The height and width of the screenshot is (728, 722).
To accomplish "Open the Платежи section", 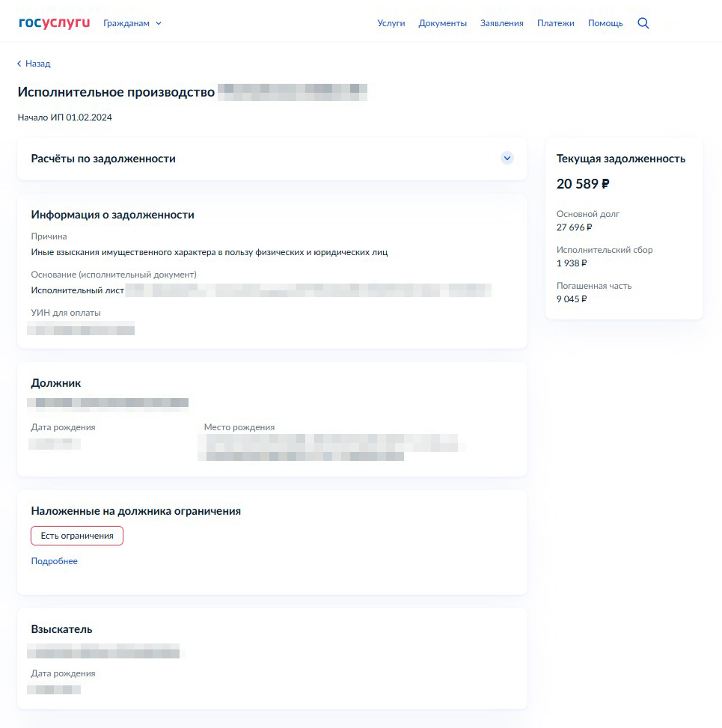I will click(555, 23).
